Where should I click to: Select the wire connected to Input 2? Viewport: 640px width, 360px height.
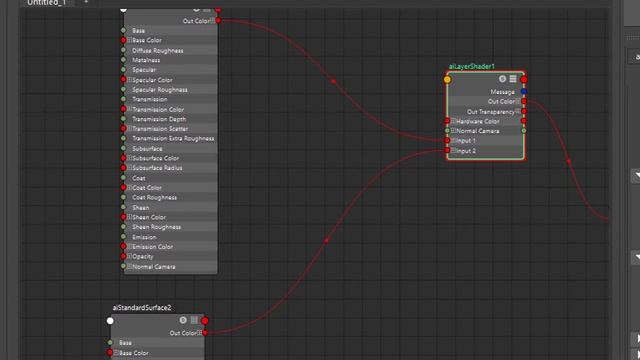tap(326, 241)
